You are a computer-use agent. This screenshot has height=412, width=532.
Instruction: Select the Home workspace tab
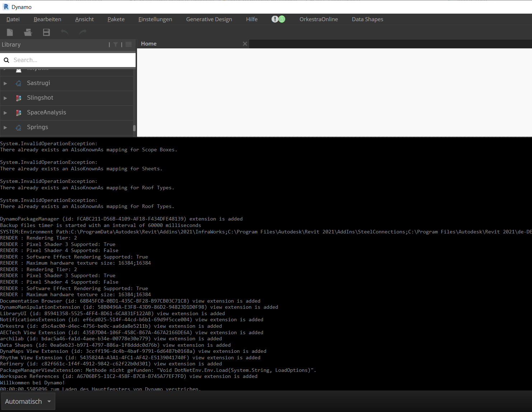click(149, 43)
